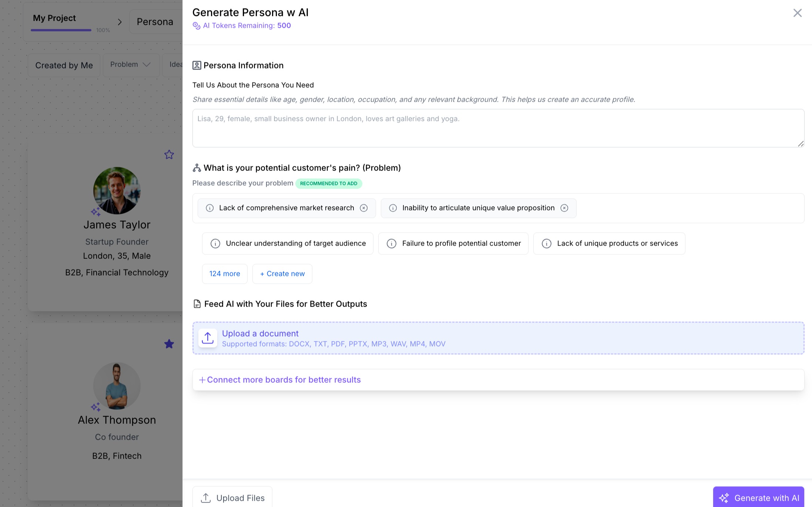Click info icon on 'Failure to profile potential customer'
812x507 pixels.
(x=391, y=243)
